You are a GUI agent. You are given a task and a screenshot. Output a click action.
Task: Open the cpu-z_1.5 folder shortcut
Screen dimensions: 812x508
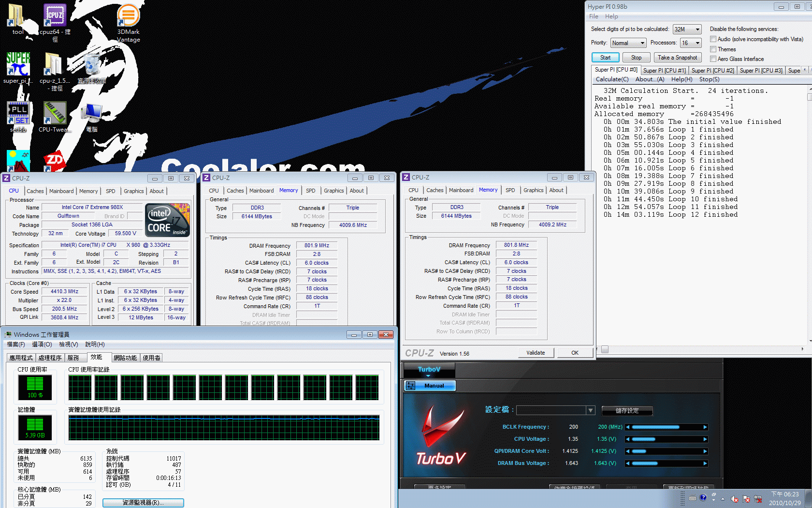point(55,72)
